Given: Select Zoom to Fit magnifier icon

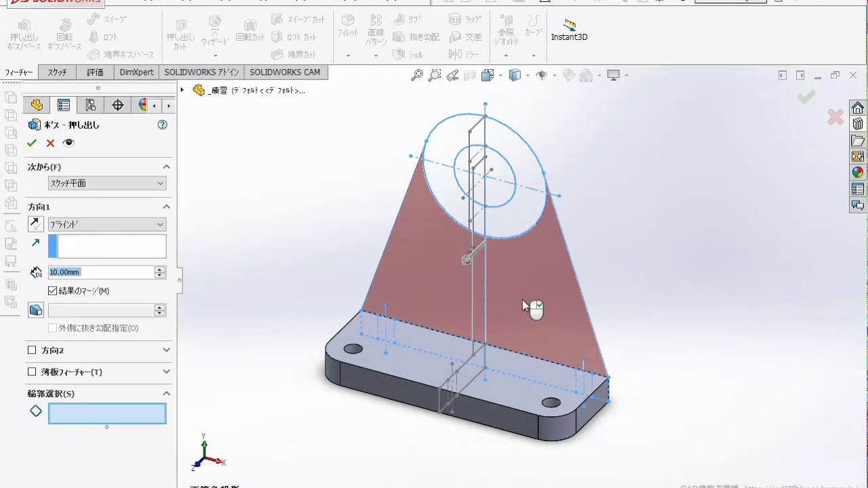Looking at the screenshot, I should click(x=417, y=75).
